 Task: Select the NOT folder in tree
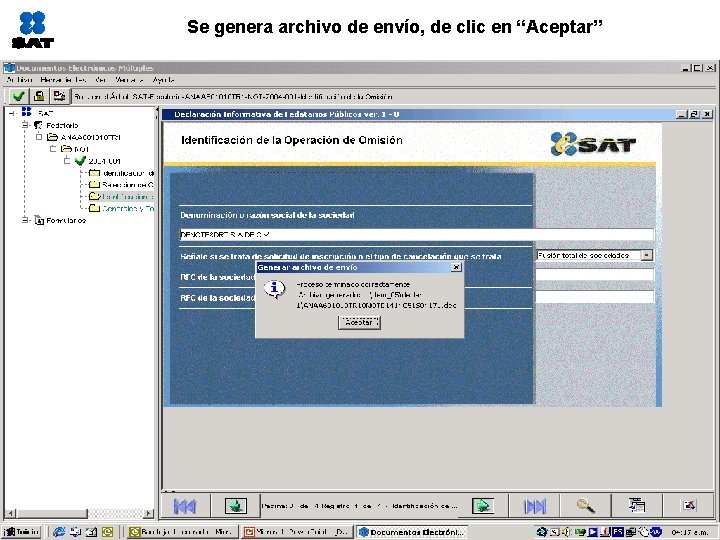click(x=81, y=149)
